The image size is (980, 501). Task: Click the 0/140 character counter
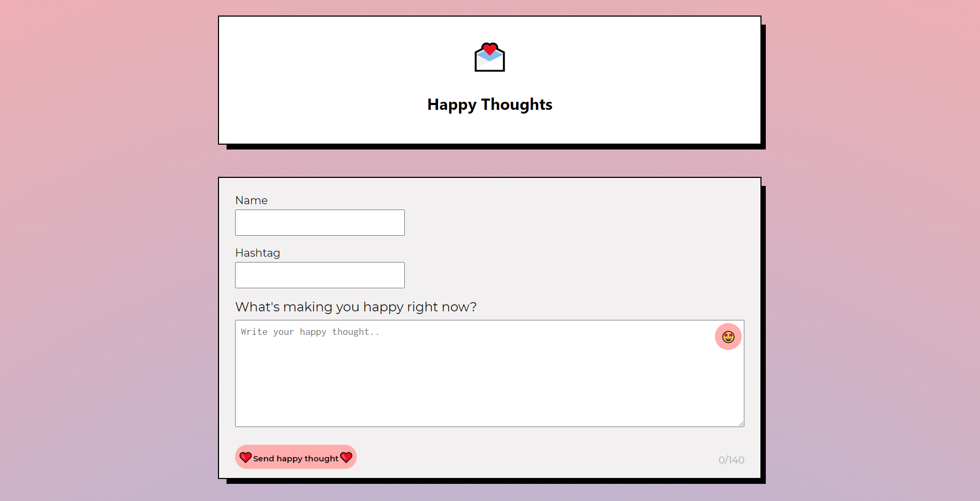[x=730, y=460]
